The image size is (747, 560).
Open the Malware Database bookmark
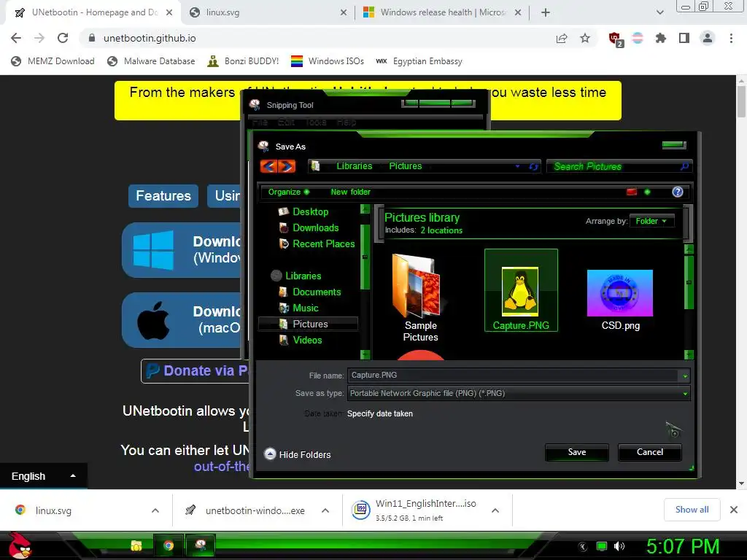151,61
